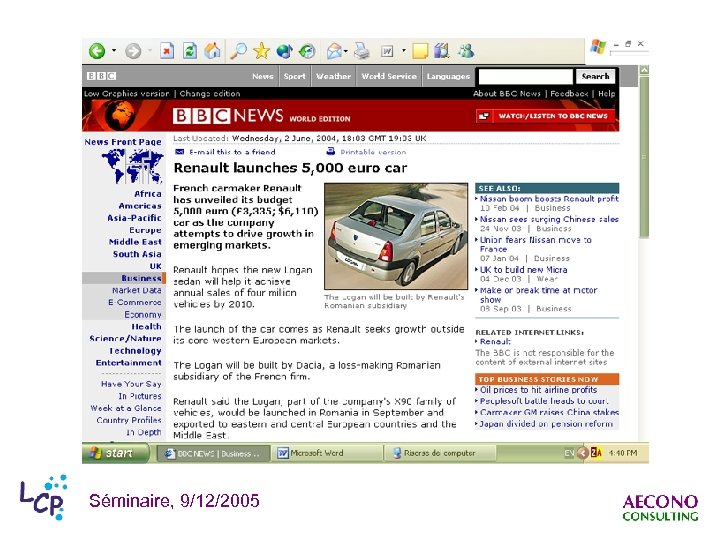
Task: Open the Sport tab
Action: (x=294, y=76)
